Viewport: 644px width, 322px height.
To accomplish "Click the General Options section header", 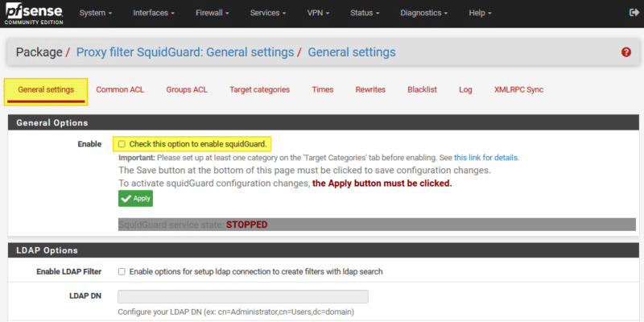I will (x=324, y=123).
